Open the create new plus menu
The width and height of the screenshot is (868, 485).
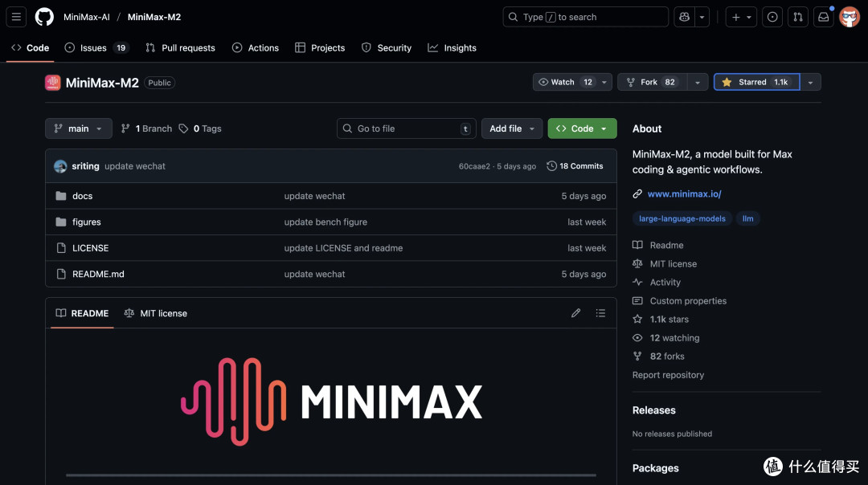pyautogui.click(x=741, y=17)
